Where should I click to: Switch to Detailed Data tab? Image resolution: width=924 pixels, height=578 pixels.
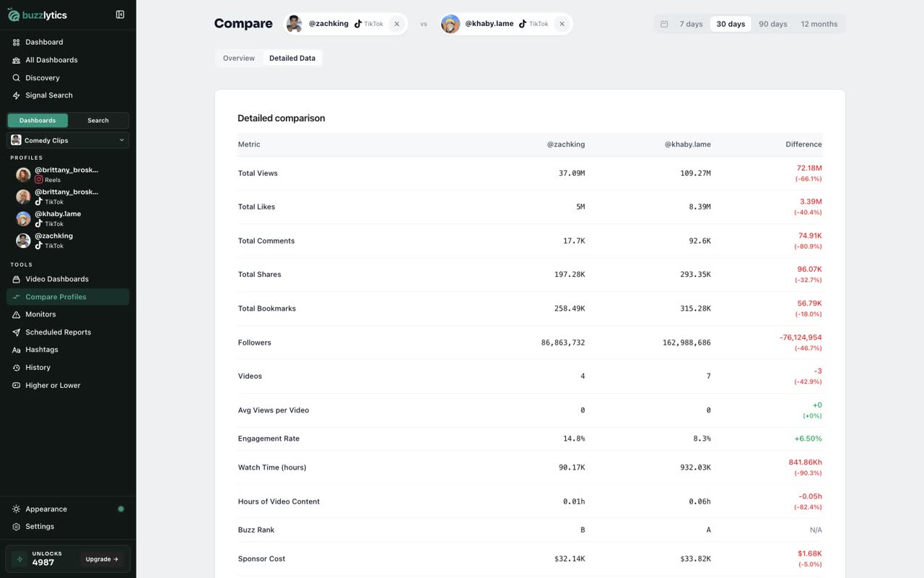click(x=292, y=58)
